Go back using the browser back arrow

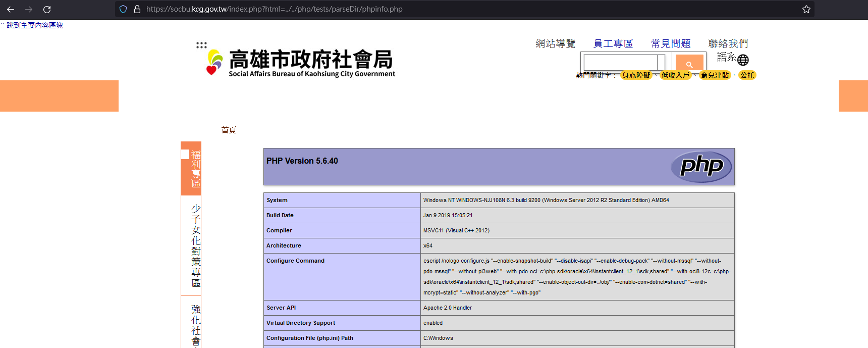pyautogui.click(x=11, y=9)
